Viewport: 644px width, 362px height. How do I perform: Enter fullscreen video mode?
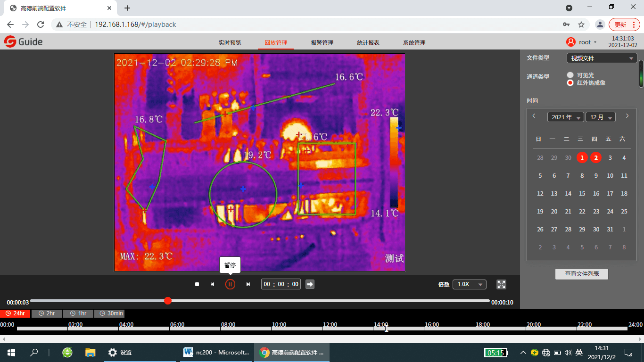[x=501, y=284]
